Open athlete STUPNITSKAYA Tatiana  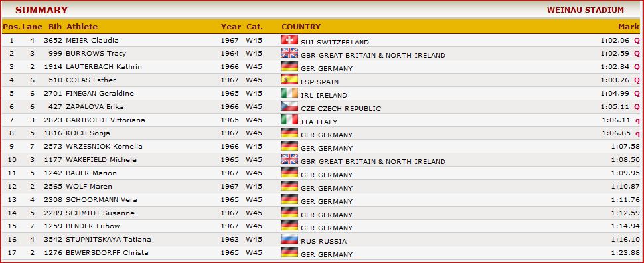108,240
